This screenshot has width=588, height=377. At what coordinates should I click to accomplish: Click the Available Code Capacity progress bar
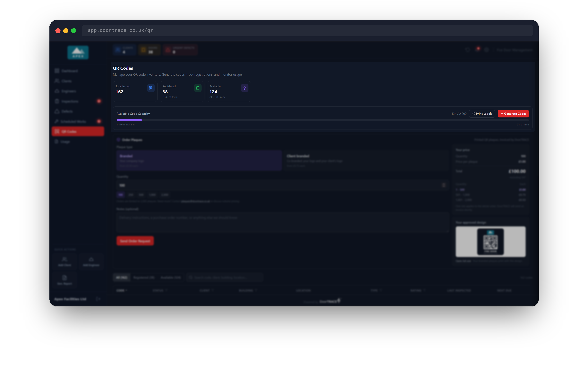pos(323,120)
